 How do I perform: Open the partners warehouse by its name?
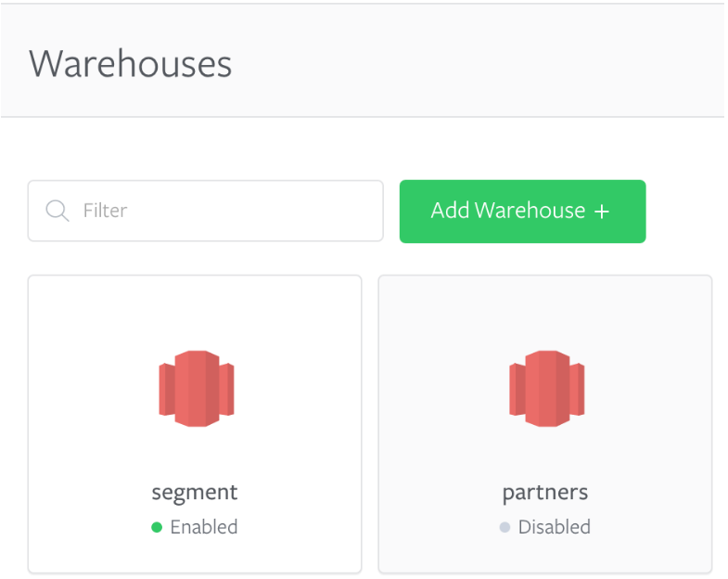coord(545,493)
